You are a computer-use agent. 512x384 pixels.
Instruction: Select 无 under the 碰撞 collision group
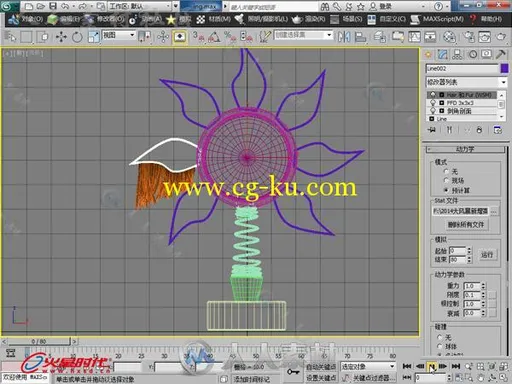click(x=439, y=337)
